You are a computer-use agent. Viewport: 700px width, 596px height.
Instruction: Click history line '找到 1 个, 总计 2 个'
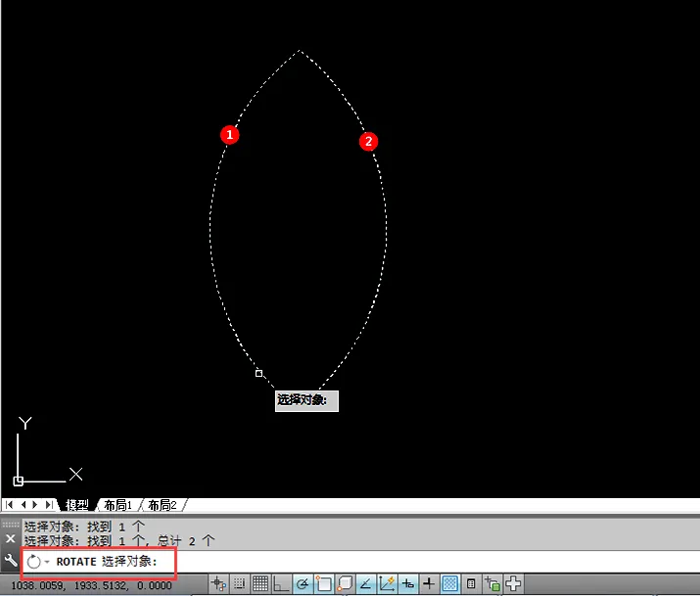[x=151, y=541]
